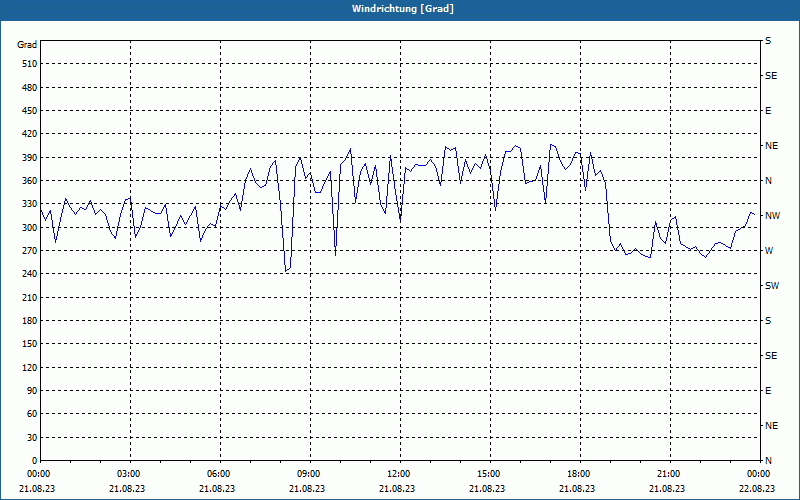Select the 09:00 time axis label
The image size is (800, 500).
click(x=307, y=474)
